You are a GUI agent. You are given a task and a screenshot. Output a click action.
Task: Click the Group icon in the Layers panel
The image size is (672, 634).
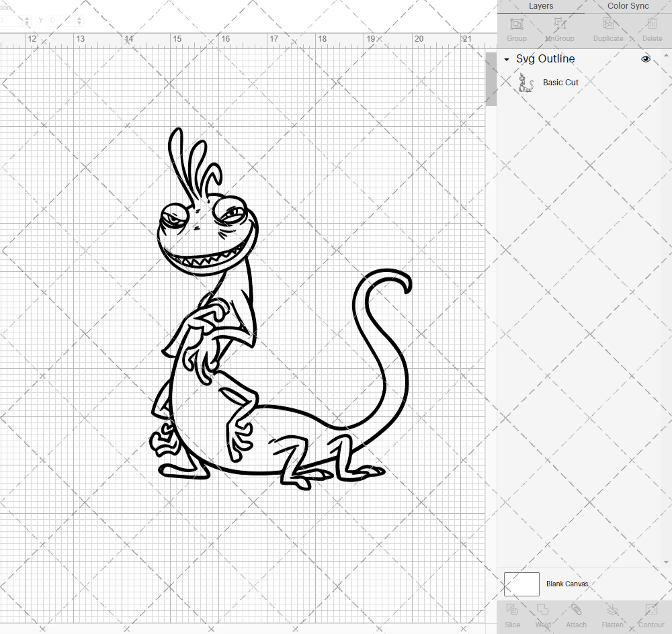(x=516, y=29)
